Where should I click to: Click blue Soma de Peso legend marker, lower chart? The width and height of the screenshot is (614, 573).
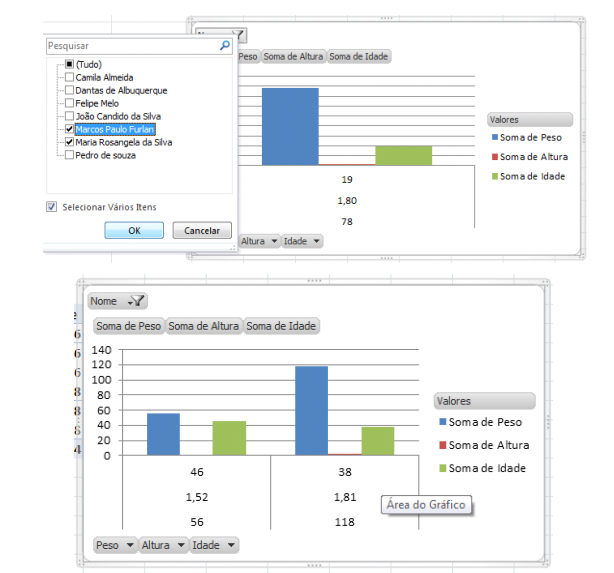click(x=441, y=423)
